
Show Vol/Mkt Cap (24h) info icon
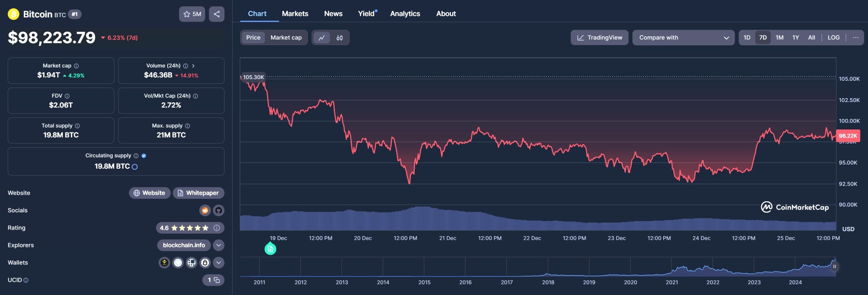click(196, 96)
